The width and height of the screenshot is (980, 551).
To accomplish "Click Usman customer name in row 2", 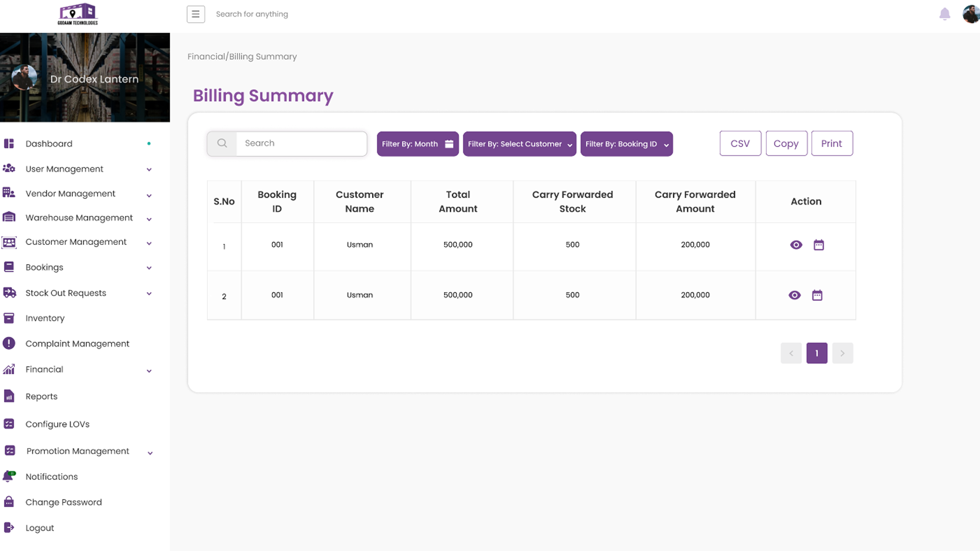I will pos(360,295).
